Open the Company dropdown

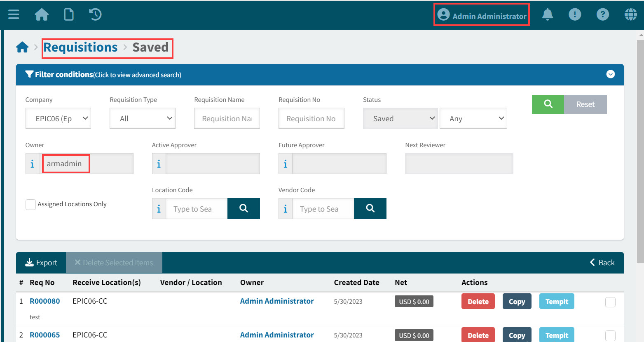pyautogui.click(x=58, y=118)
